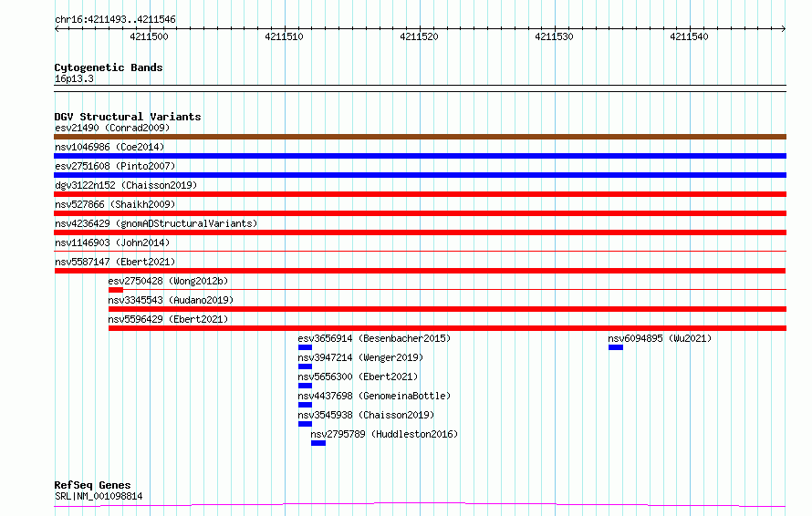Select nsv4437698 (GenomeinaBottle) label
Image resolution: width=812 pixels, height=516 pixels.
coord(374,396)
